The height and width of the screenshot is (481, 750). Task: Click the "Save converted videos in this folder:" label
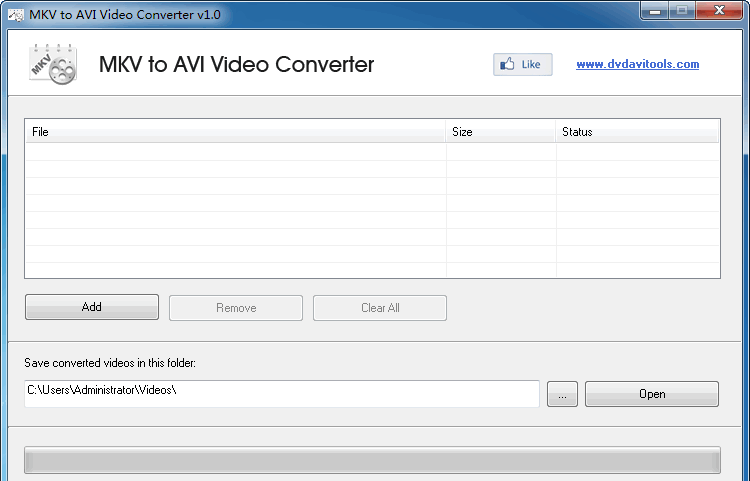[x=110, y=363]
